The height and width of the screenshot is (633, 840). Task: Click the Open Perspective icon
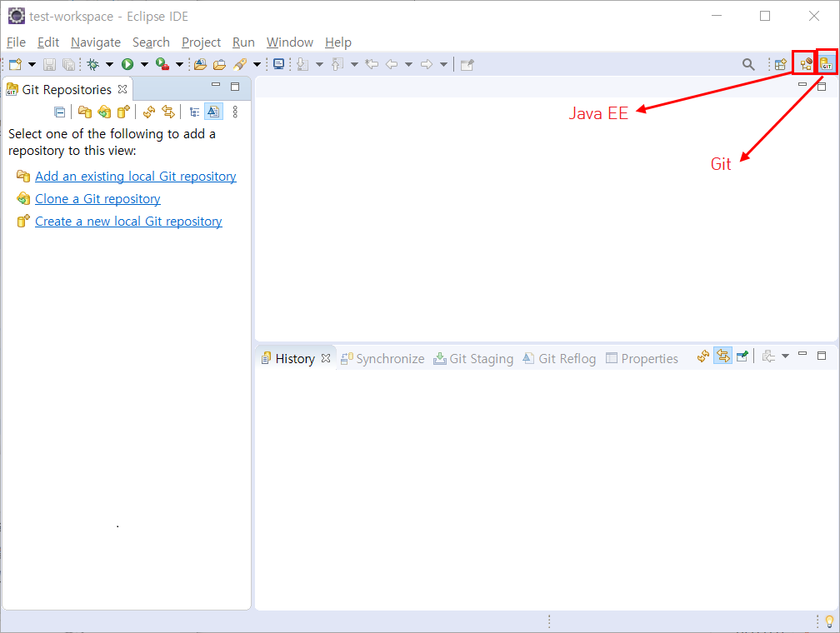coord(781,65)
